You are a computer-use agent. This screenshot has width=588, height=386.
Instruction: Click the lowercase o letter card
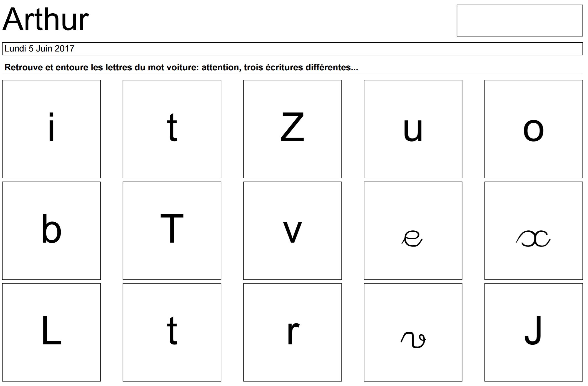point(533,129)
